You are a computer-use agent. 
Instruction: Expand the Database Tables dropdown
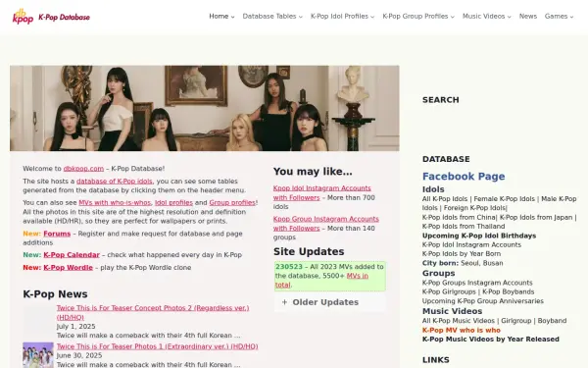[272, 17]
